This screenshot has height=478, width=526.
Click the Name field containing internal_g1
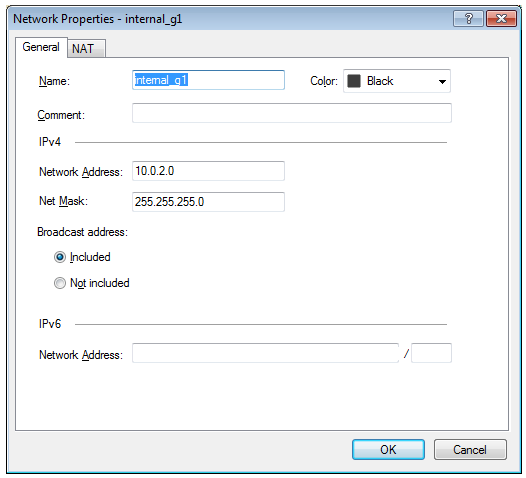[x=208, y=80]
